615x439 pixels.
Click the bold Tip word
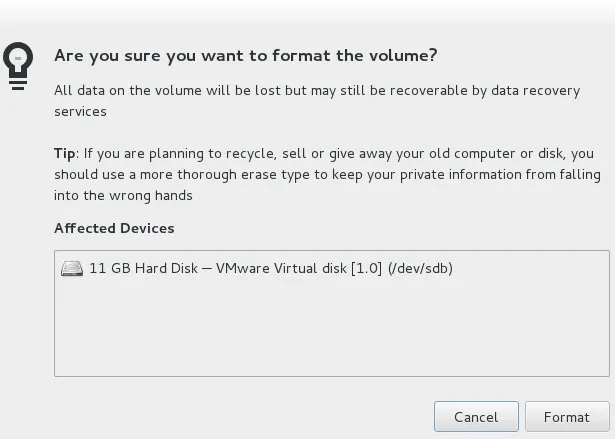pyautogui.click(x=64, y=153)
